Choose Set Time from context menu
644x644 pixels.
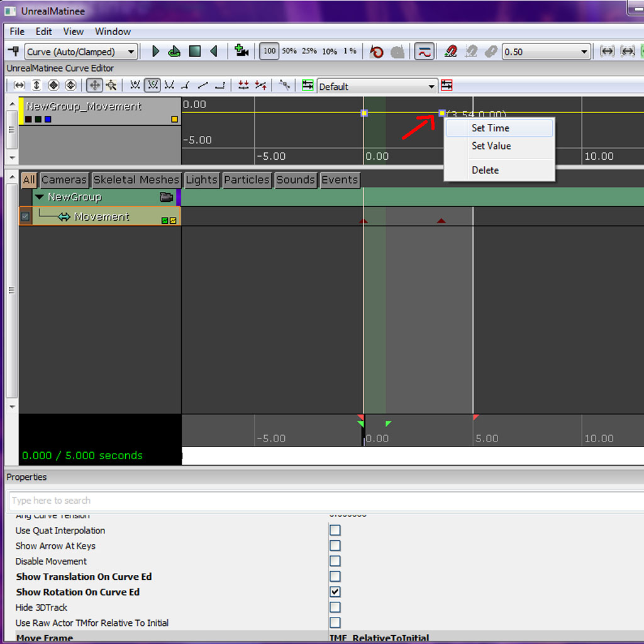tap(499, 128)
